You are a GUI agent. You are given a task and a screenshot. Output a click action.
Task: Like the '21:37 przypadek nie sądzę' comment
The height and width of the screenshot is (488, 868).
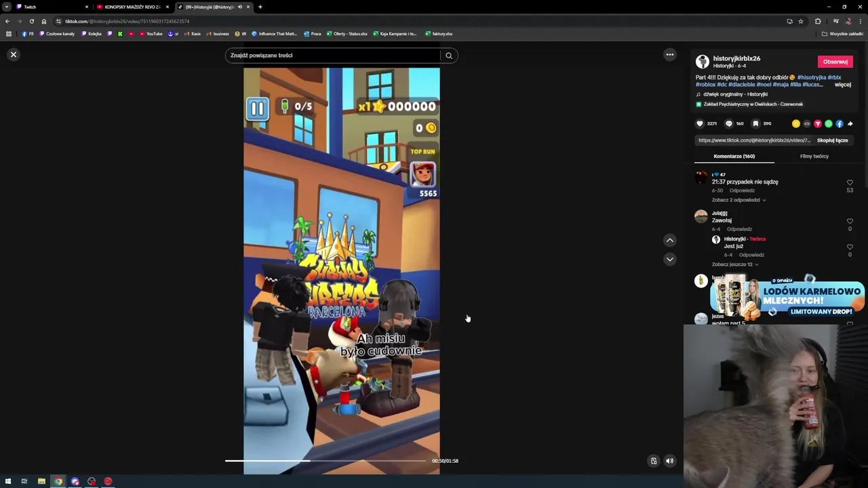850,183
